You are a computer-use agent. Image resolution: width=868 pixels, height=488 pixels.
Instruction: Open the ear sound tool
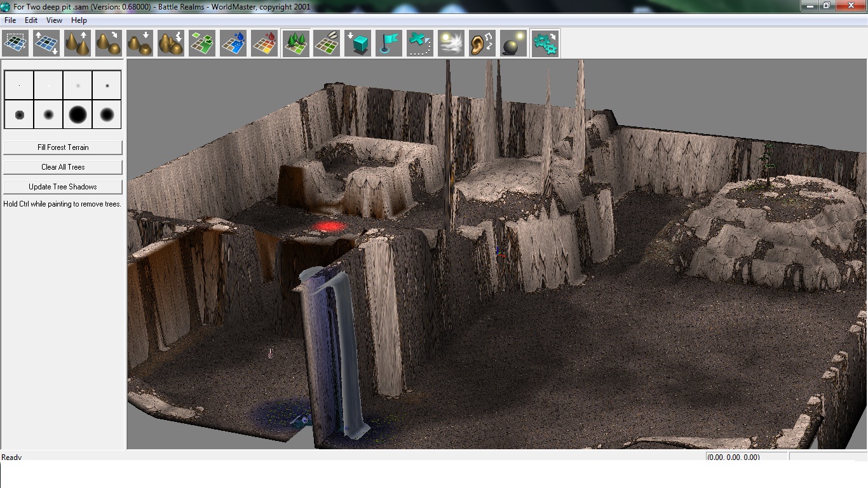tap(482, 44)
